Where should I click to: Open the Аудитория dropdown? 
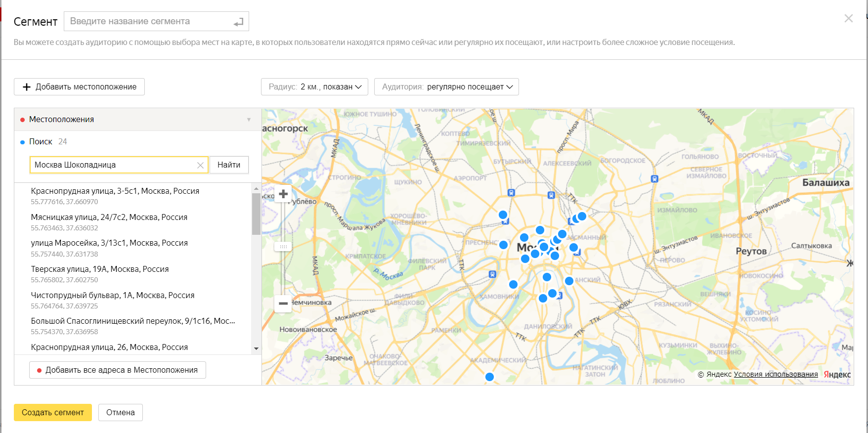point(446,87)
